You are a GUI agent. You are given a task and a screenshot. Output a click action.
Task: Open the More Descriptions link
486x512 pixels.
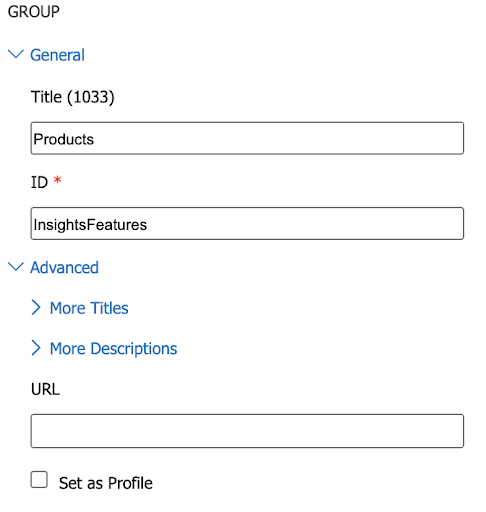113,349
